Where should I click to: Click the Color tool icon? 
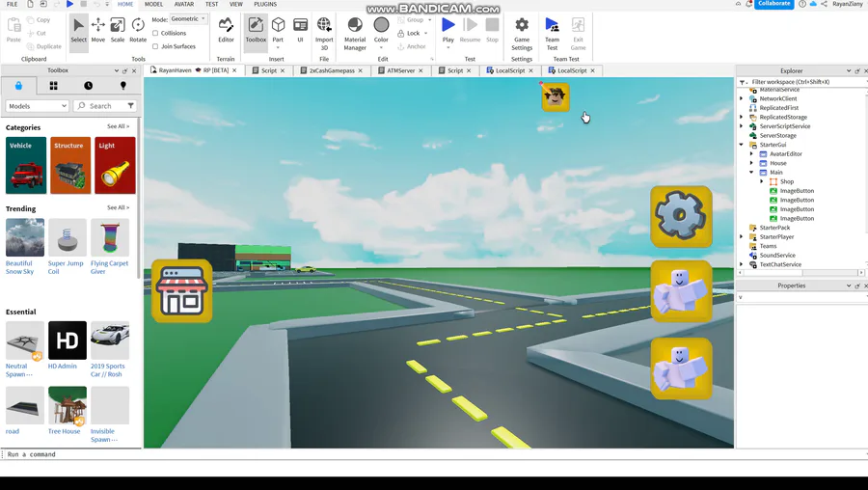[x=381, y=25]
